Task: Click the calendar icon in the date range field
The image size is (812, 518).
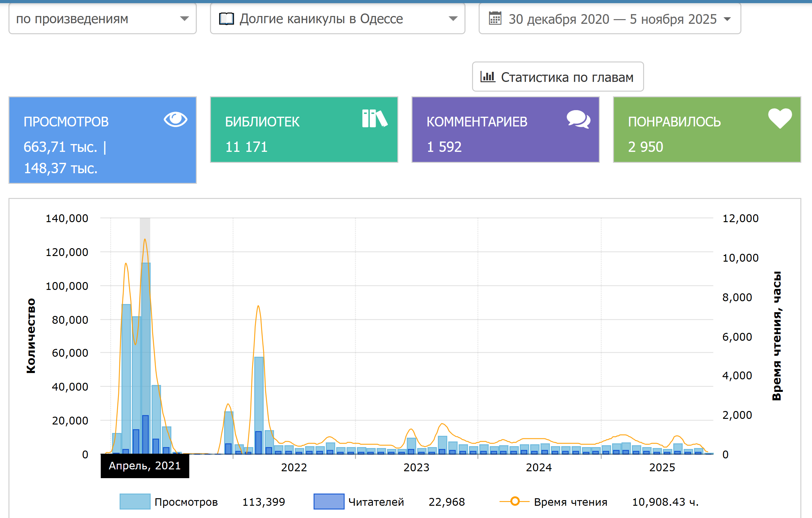Action: 495,19
